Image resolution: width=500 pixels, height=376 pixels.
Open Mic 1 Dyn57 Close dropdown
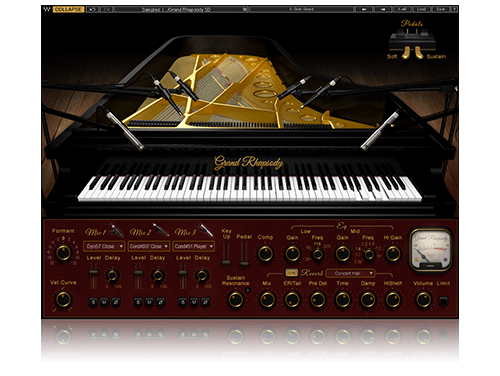click(x=104, y=246)
